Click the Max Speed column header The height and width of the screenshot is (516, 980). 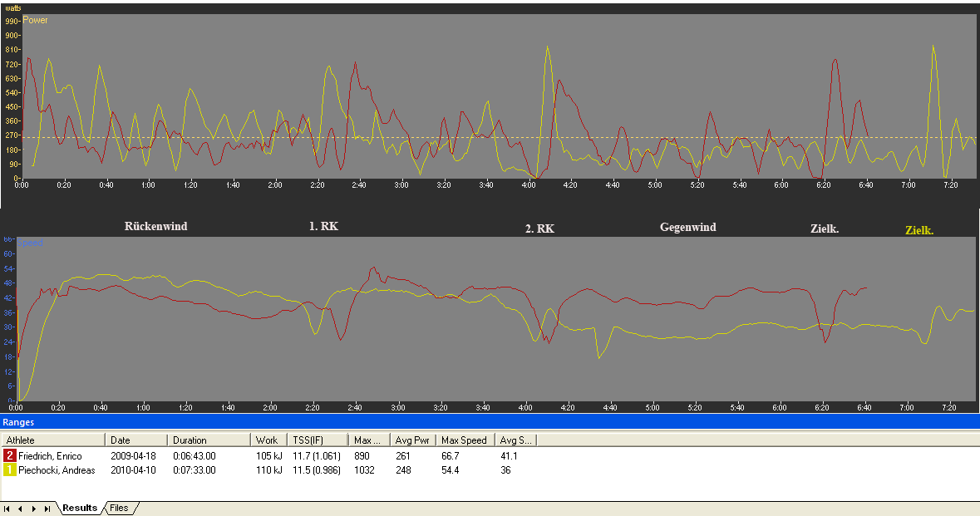465,440
